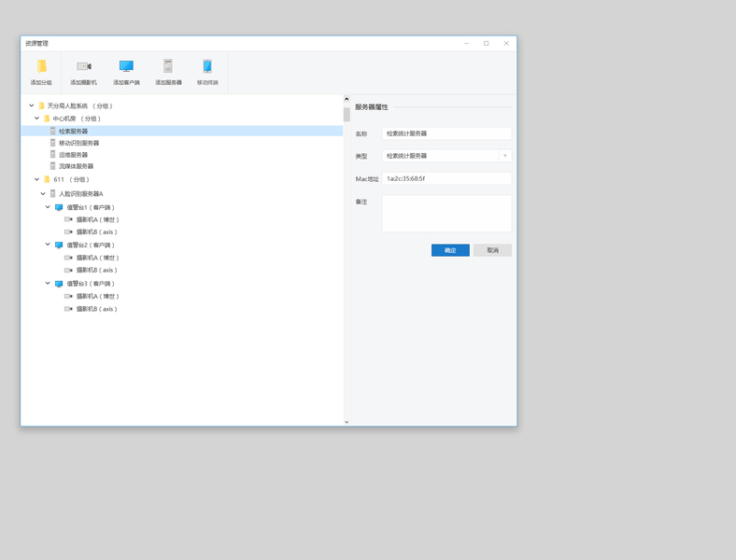Click the tree scrollbar down arrow

click(x=347, y=422)
